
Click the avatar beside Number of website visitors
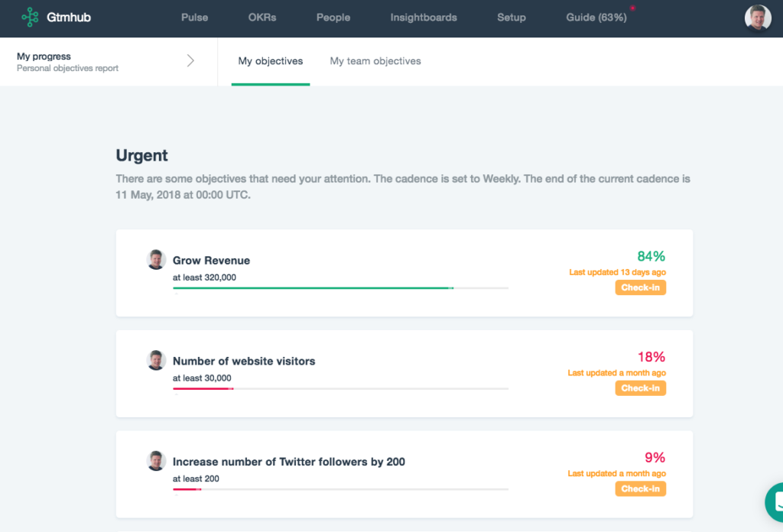point(156,360)
